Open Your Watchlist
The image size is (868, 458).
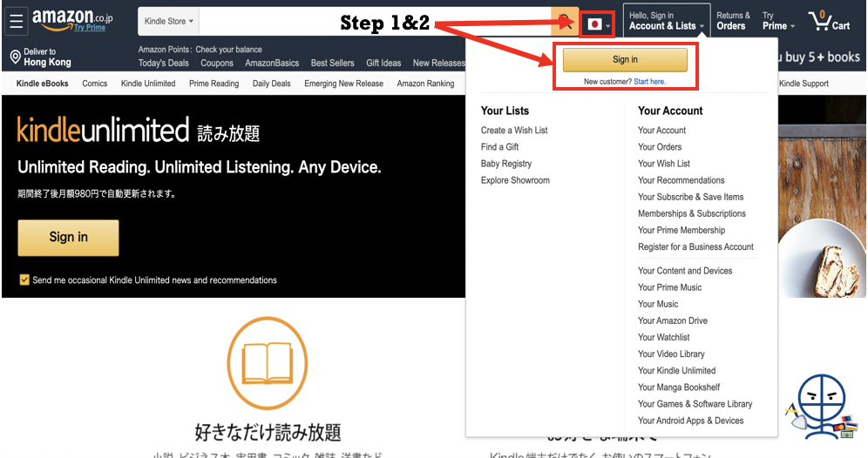click(x=663, y=338)
